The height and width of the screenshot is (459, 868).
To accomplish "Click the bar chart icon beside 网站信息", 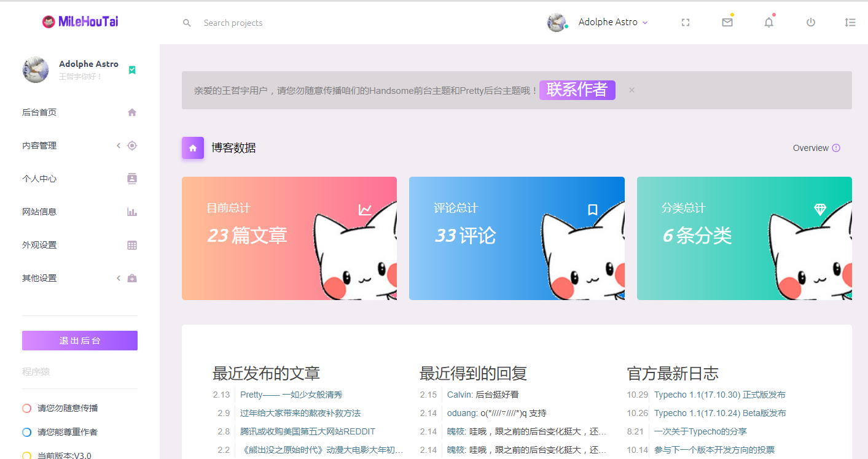I will pyautogui.click(x=132, y=212).
